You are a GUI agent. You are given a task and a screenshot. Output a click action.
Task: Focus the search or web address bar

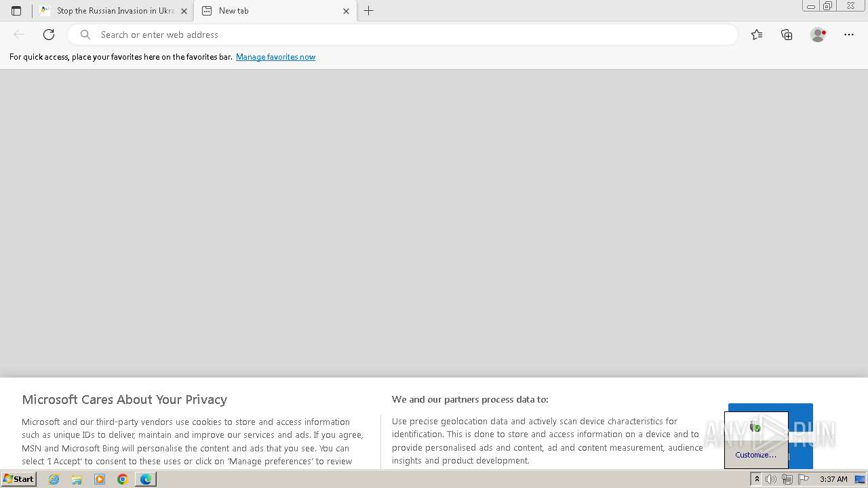pyautogui.click(x=403, y=35)
